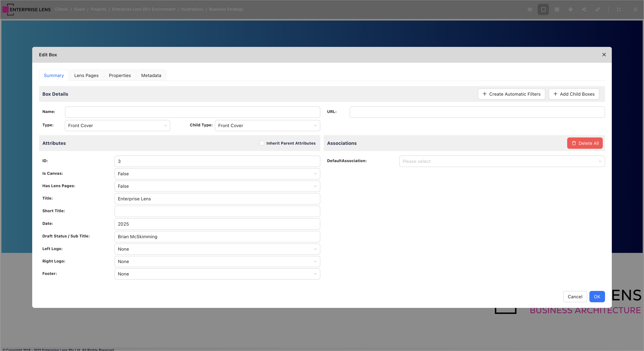Open the Child Type Front Cover dropdown
The height and width of the screenshot is (351, 644).
tap(267, 125)
